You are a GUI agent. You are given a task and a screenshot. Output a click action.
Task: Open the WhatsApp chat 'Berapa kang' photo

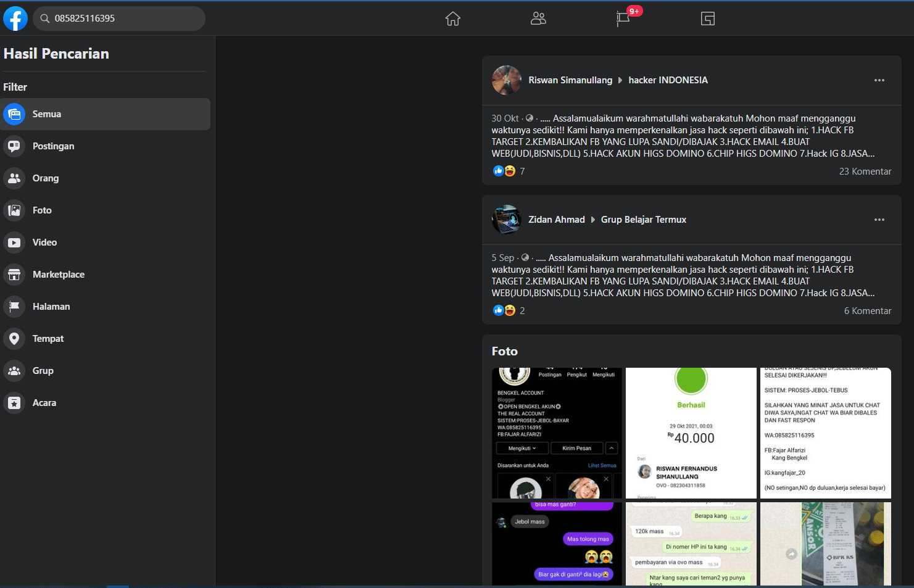pos(691,544)
